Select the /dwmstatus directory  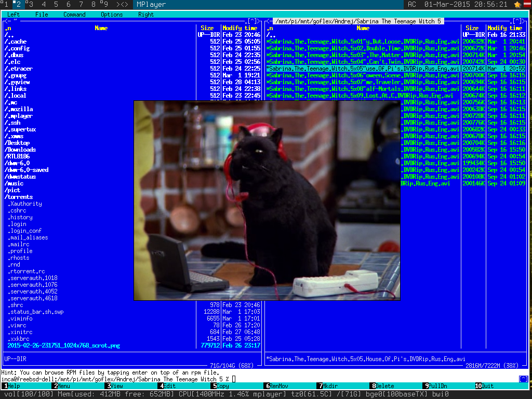click(x=69, y=177)
